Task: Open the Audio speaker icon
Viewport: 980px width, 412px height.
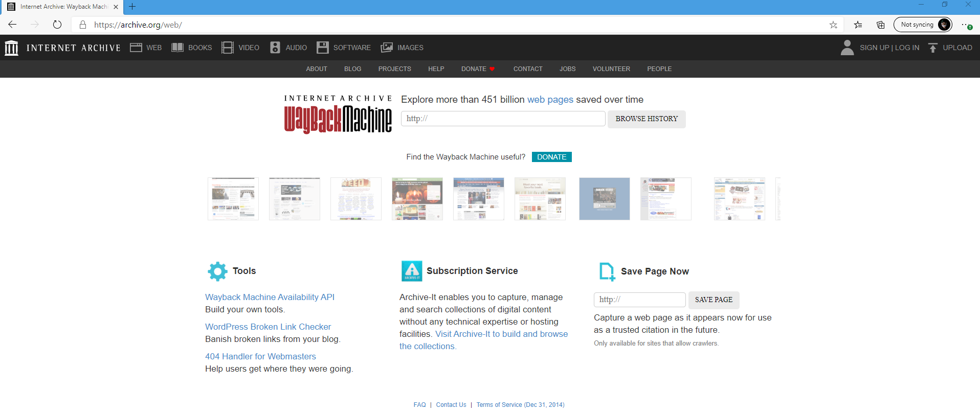Action: pos(275,48)
